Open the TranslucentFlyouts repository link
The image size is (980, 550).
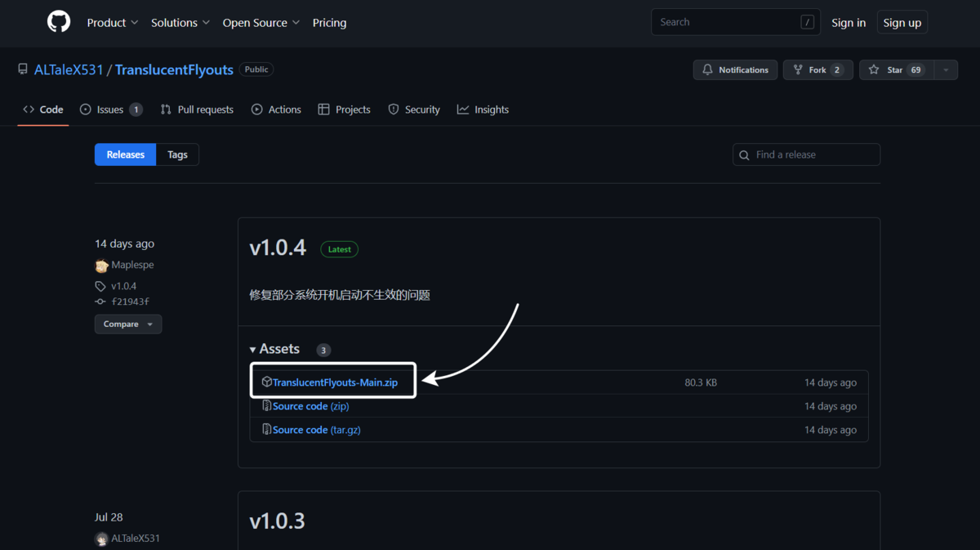[x=174, y=69]
